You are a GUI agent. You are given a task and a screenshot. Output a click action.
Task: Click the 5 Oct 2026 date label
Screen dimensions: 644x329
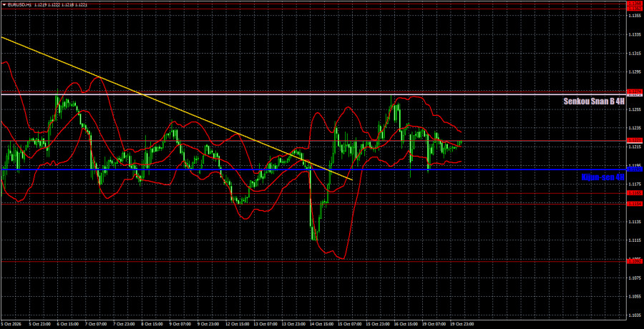11,324
